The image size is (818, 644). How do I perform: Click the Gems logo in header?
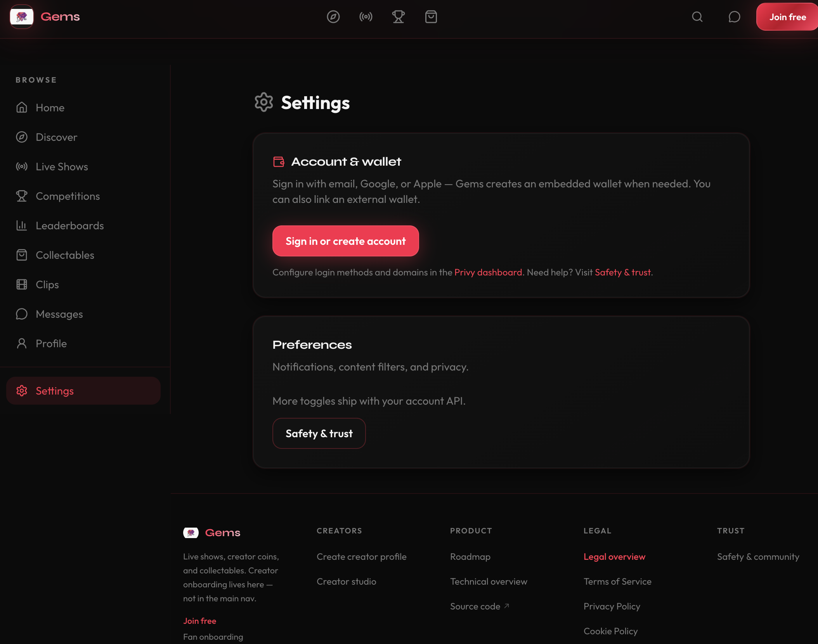click(45, 17)
